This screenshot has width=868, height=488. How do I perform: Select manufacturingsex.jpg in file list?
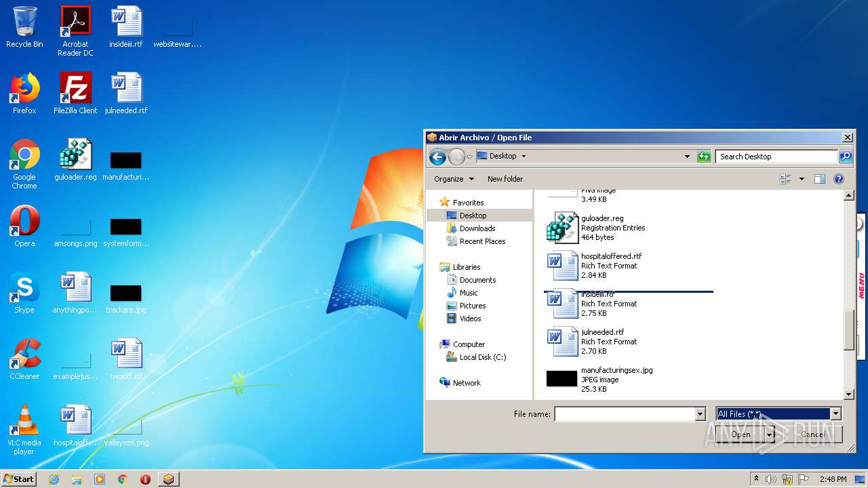pyautogui.click(x=629, y=380)
